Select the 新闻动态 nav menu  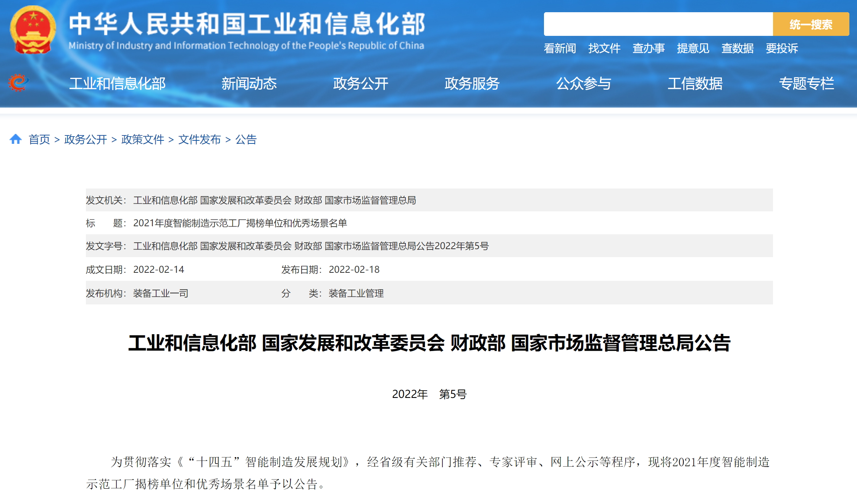pos(249,83)
